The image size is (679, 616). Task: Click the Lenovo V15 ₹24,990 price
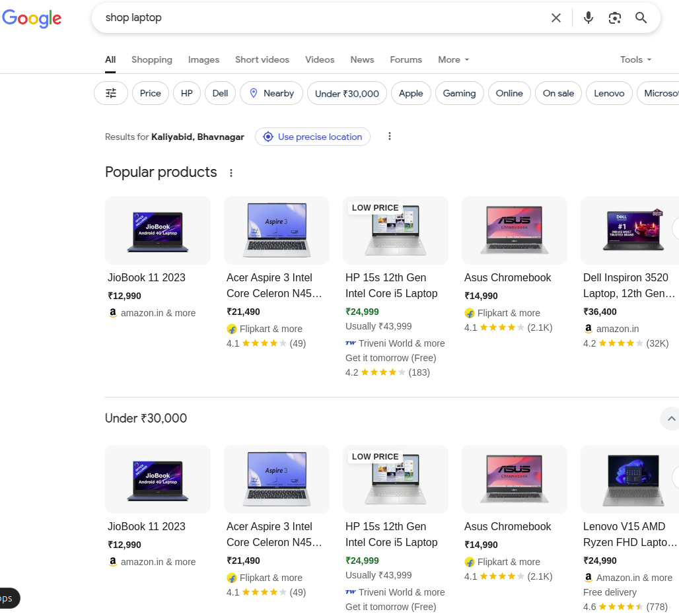click(600, 561)
